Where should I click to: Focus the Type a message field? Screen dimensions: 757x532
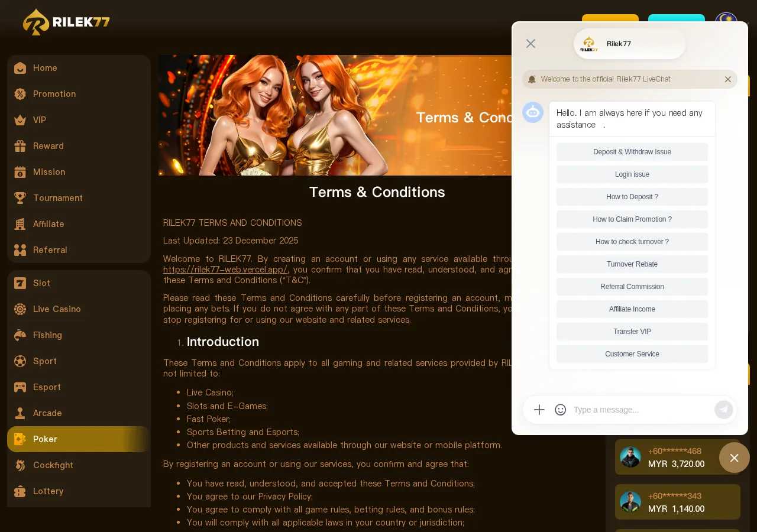[641, 410]
